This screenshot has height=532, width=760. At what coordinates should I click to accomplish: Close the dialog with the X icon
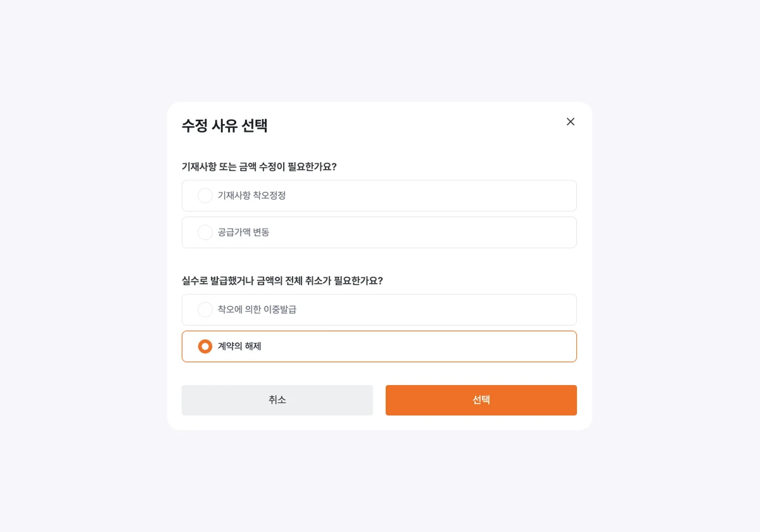570,122
